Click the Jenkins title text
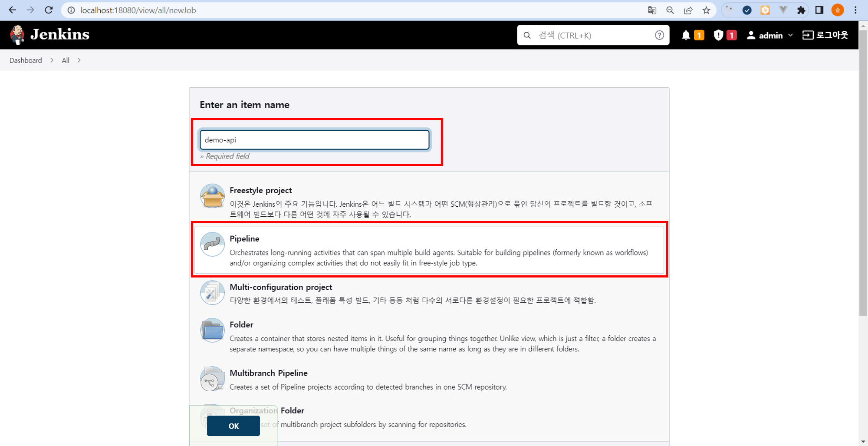 pos(60,35)
